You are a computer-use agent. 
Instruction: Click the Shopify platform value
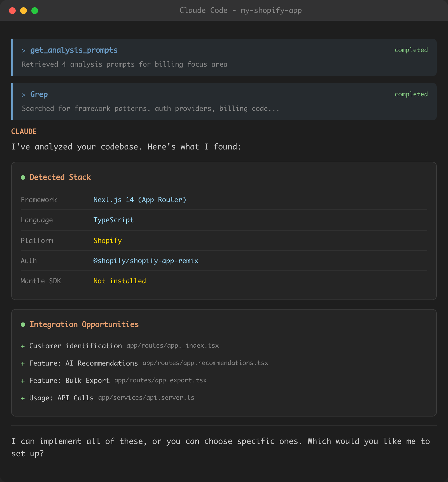108,240
